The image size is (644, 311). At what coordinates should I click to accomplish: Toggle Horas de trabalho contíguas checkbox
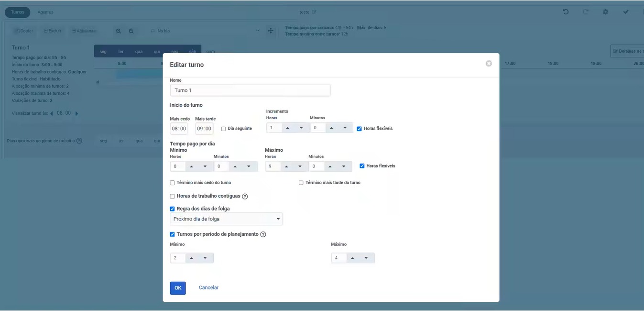click(173, 196)
